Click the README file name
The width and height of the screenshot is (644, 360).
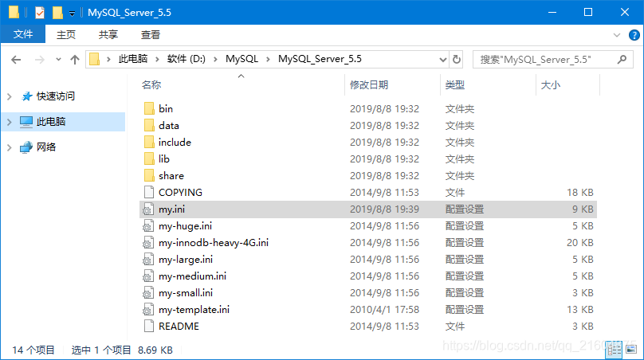click(179, 327)
